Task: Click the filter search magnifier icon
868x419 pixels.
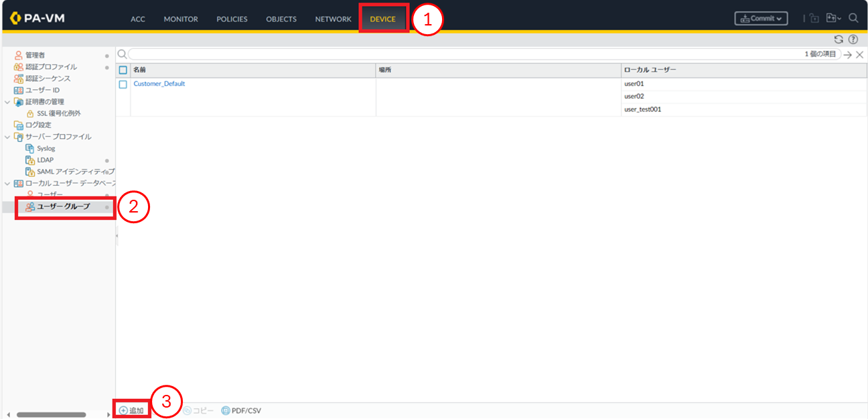Action: point(122,54)
